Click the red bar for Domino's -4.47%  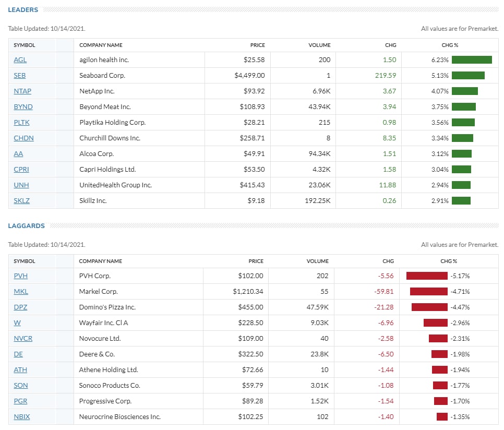[429, 307]
